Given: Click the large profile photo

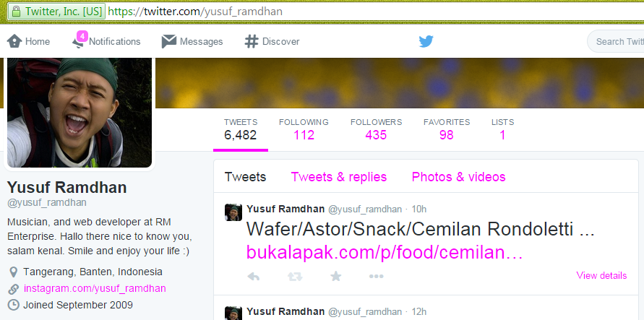Looking at the screenshot, I should coord(80,113).
